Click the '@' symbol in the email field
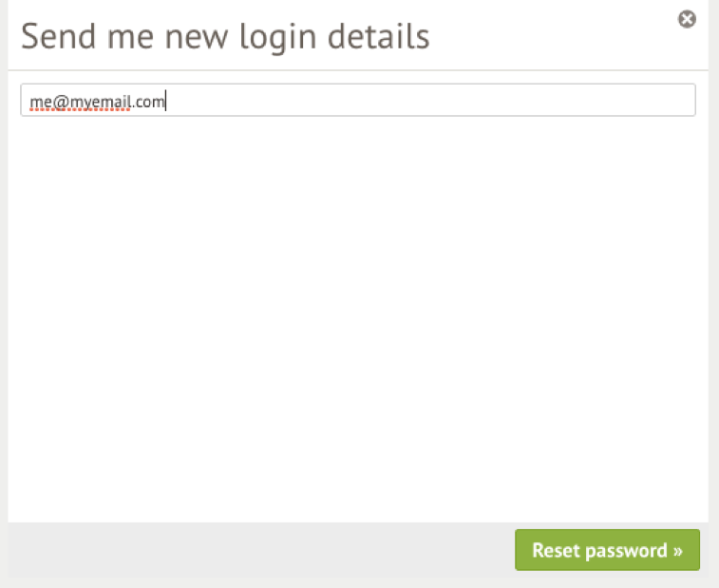The height and width of the screenshot is (588, 719). click(x=61, y=102)
